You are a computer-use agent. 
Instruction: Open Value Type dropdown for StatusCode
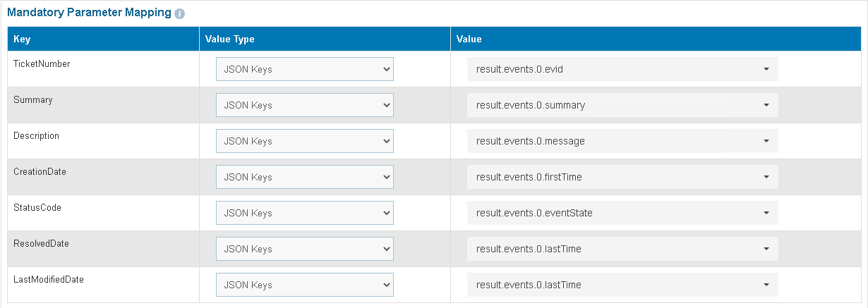coord(305,213)
